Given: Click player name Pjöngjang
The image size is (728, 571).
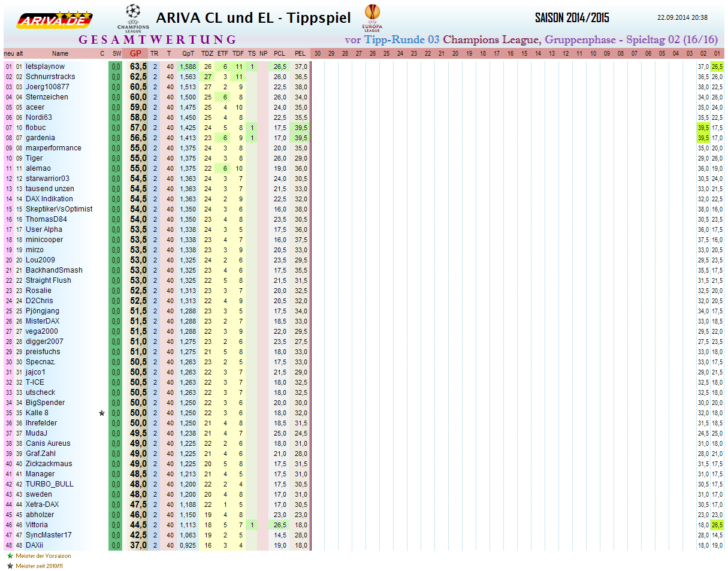Looking at the screenshot, I should [x=43, y=311].
